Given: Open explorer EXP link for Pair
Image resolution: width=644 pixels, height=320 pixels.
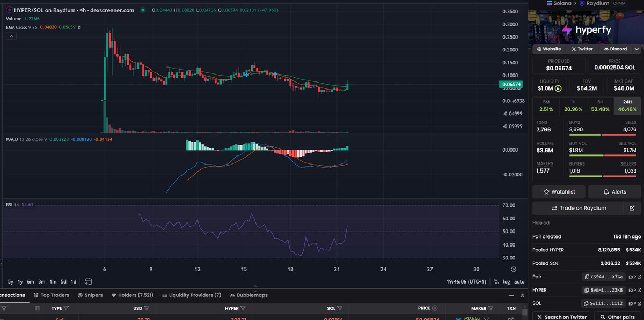Looking at the screenshot, I should tap(634, 277).
